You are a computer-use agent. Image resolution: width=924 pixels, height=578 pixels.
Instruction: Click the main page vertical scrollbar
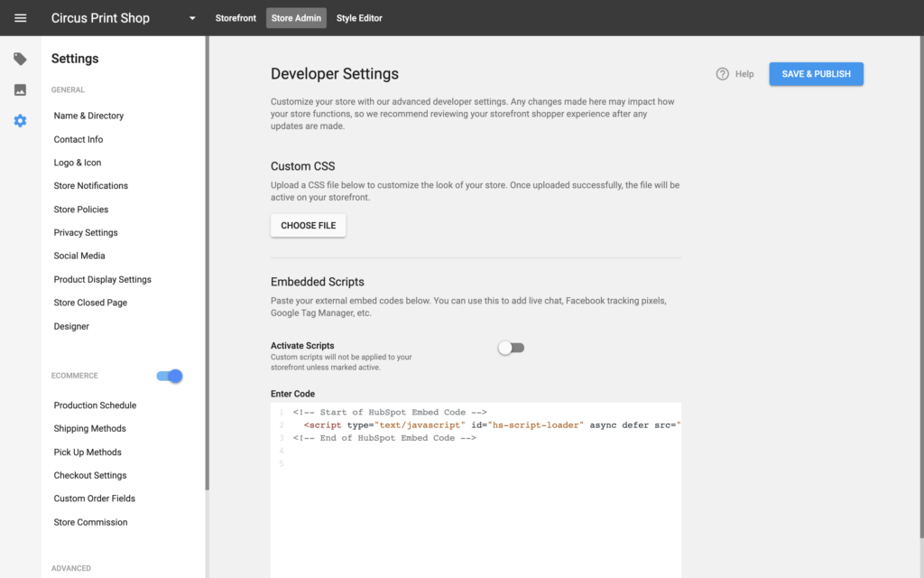click(x=921, y=286)
